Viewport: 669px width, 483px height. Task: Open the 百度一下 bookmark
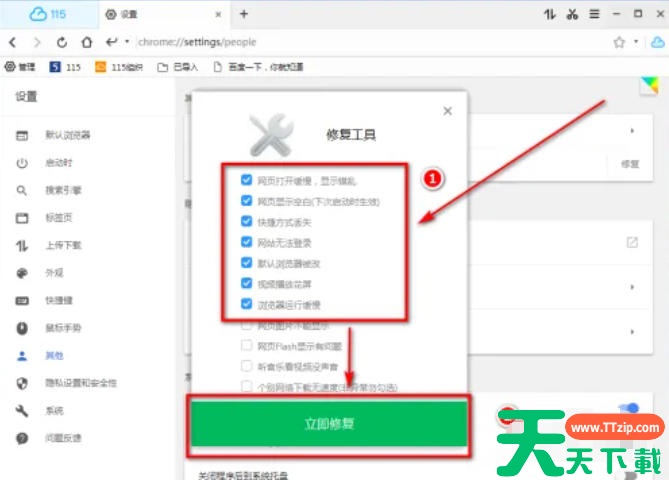(259, 67)
